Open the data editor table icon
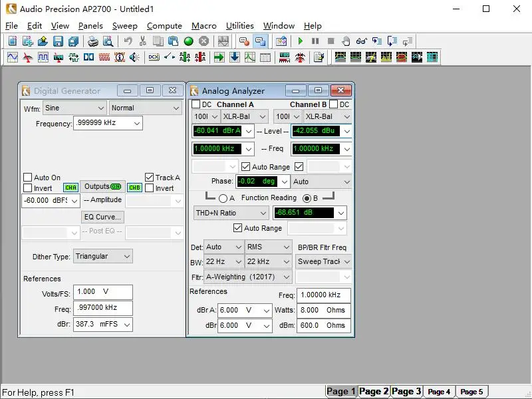This screenshot has width=532, height=399. [265, 57]
